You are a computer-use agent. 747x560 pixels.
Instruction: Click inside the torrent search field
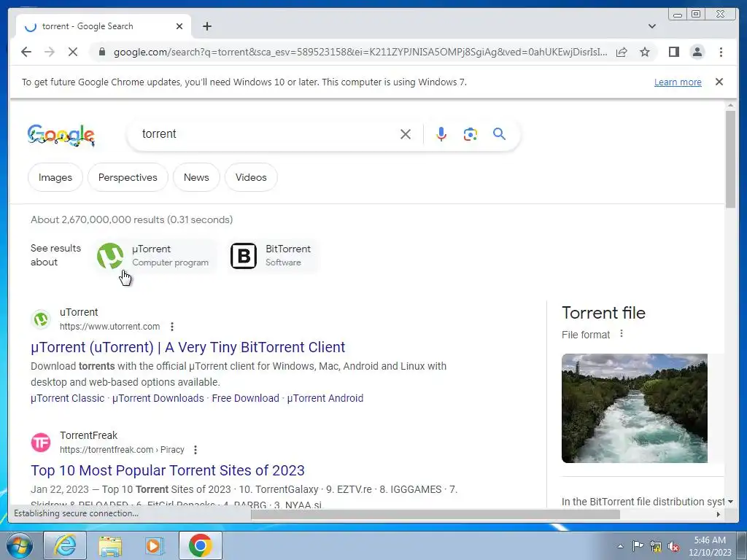click(x=267, y=134)
